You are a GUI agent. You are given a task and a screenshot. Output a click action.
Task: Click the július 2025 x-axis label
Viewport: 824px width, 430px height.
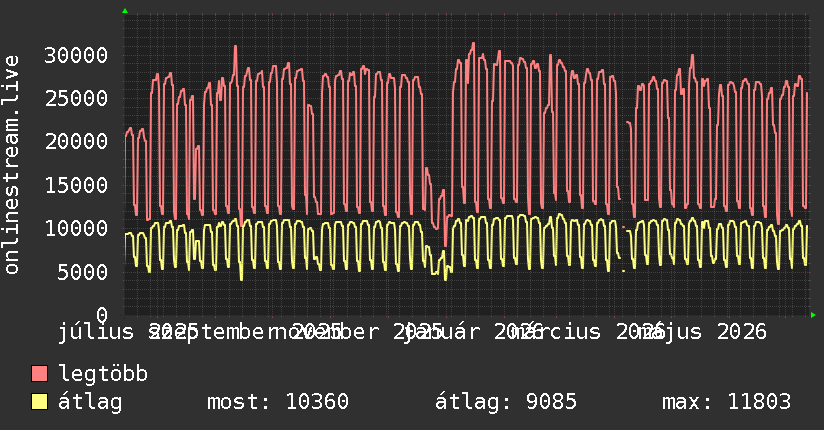[128, 332]
